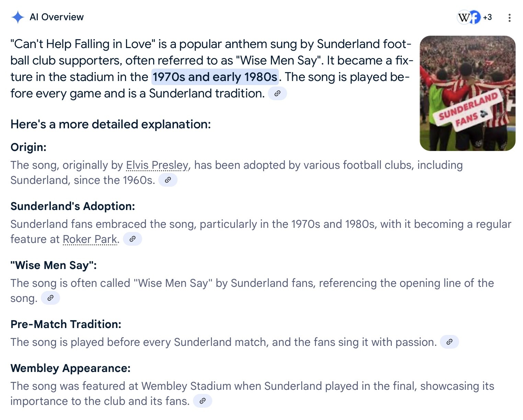
Task: Open source link after Roker Park sentence
Action: tap(133, 239)
